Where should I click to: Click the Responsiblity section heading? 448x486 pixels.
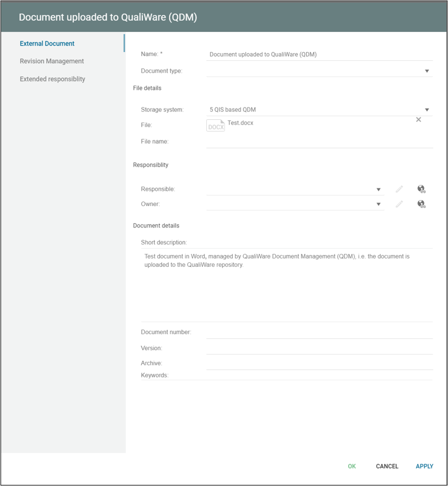pos(151,165)
